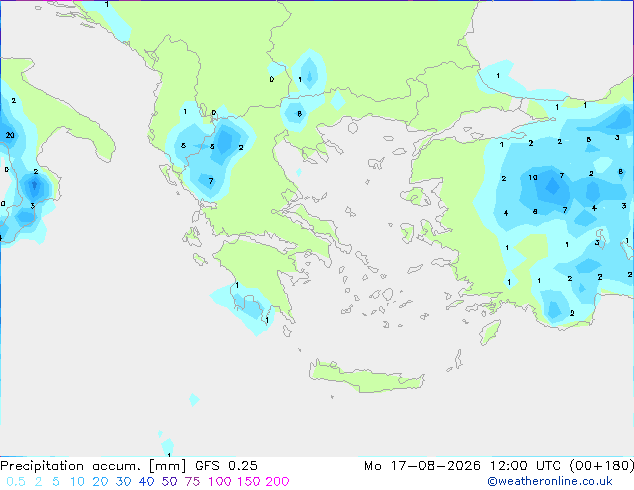Click the '(00+180)' forecast offset text
The height and width of the screenshot is (490, 634).
[602, 466]
